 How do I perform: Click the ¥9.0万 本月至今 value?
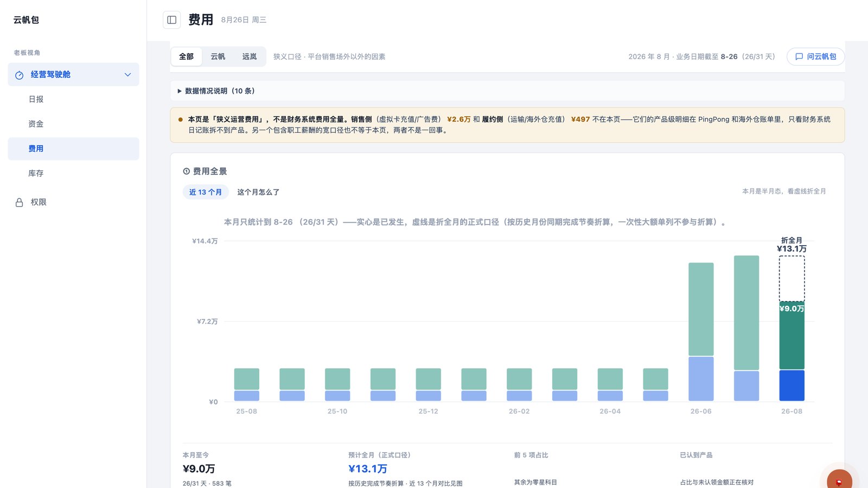click(199, 469)
